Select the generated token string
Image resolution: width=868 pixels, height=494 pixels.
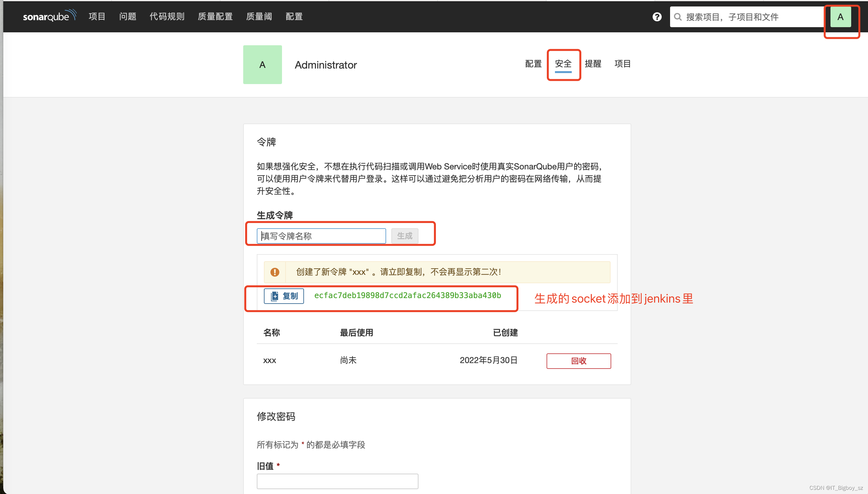pos(407,295)
